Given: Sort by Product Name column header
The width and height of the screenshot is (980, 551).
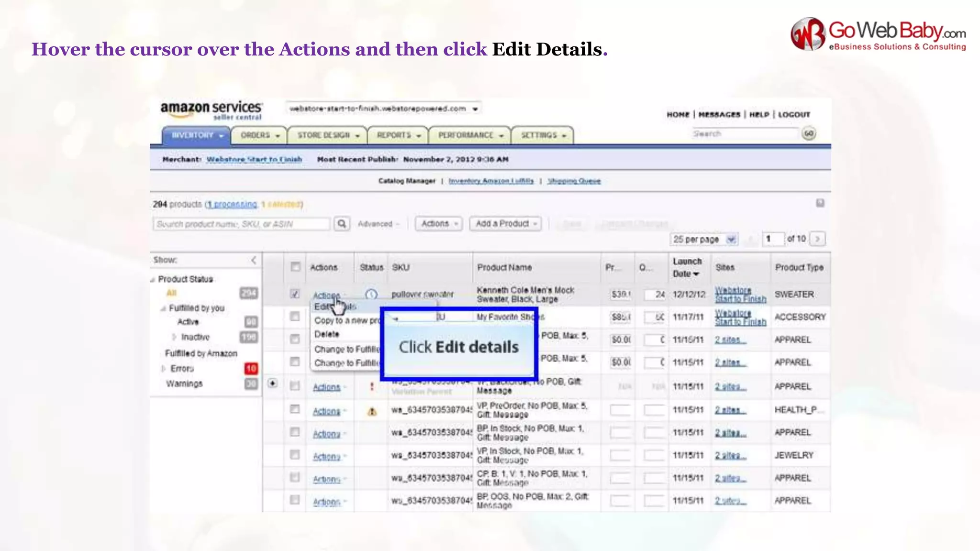Looking at the screenshot, I should 504,267.
